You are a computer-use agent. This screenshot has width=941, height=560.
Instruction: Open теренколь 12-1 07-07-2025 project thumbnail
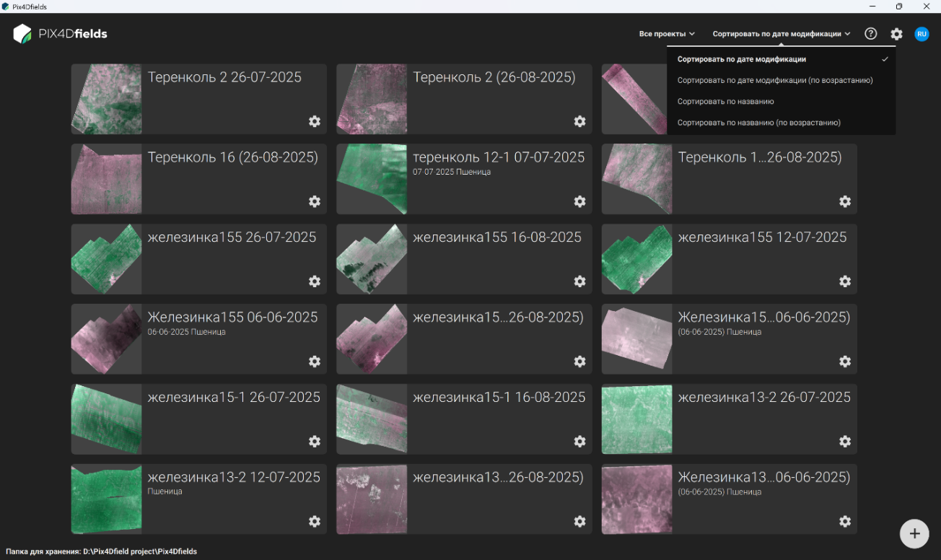372,179
